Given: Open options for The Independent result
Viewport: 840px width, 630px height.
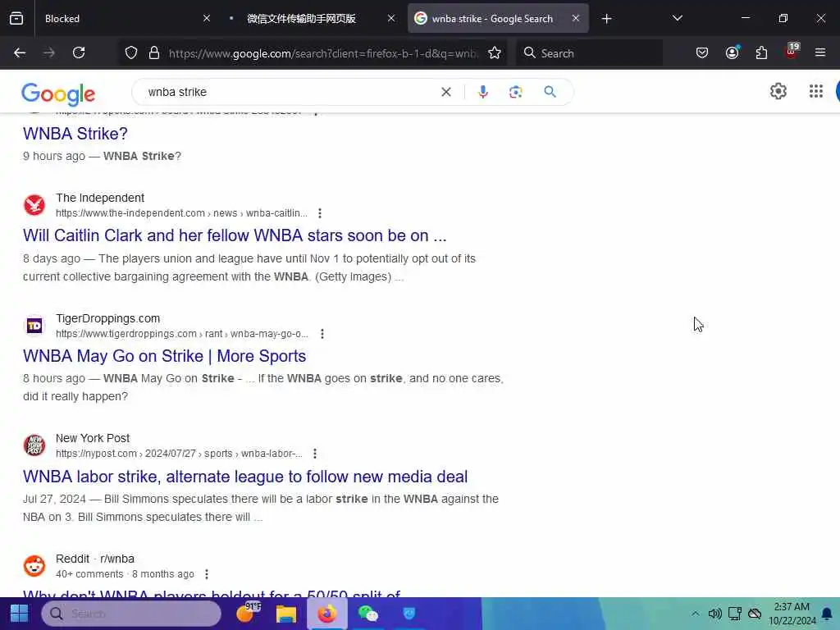Looking at the screenshot, I should pyautogui.click(x=320, y=213).
